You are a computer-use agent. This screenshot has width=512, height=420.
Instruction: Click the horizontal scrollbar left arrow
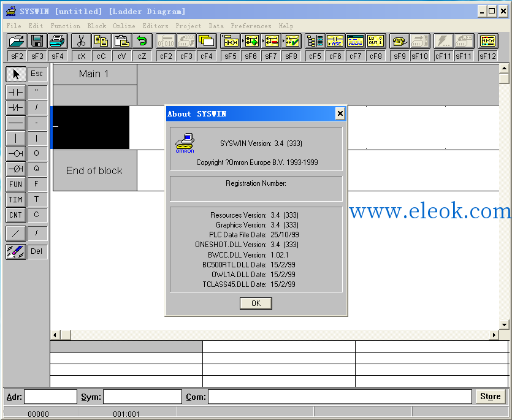[55, 335]
